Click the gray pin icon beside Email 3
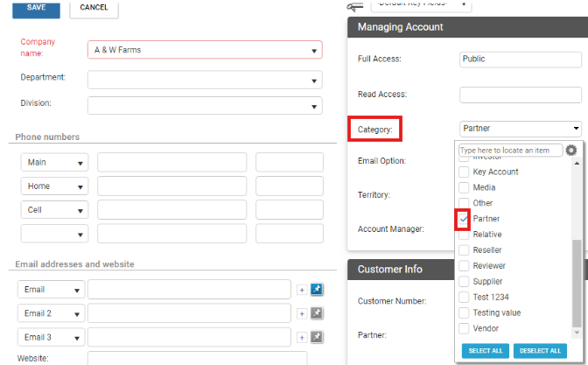 (317, 337)
